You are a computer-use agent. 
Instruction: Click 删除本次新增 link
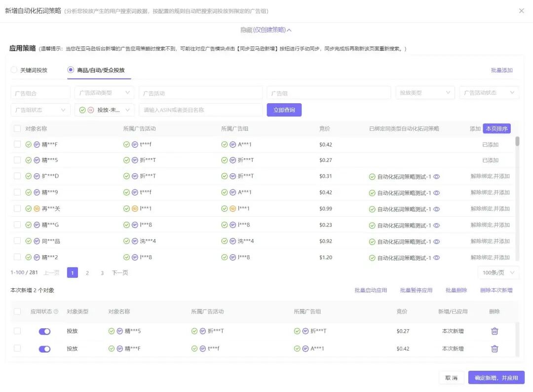496,290
